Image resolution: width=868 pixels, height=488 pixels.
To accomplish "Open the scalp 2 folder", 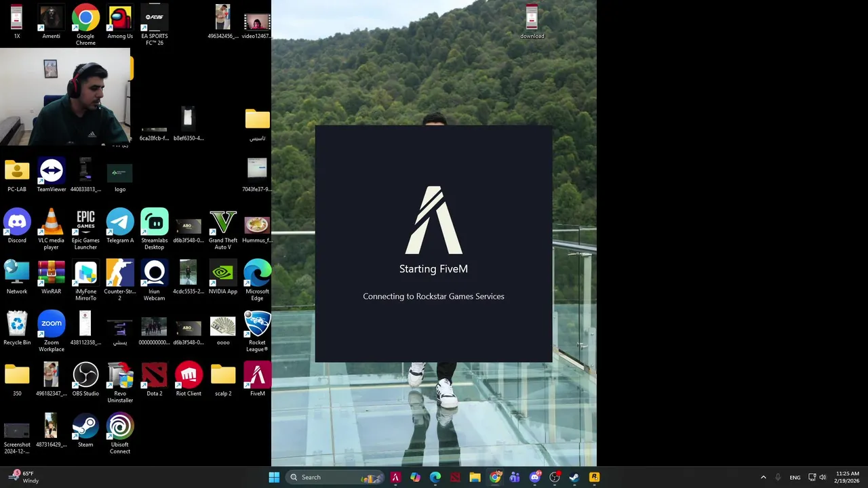I will pyautogui.click(x=223, y=380).
